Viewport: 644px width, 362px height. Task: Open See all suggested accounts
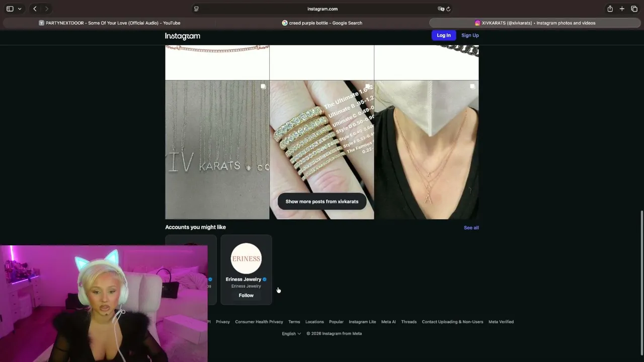coord(471,228)
